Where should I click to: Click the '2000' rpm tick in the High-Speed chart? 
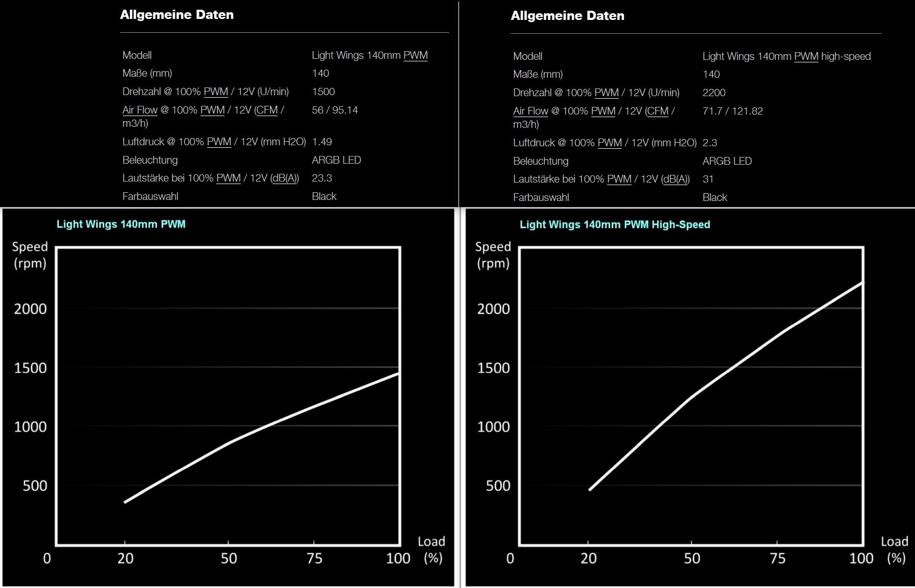click(x=494, y=309)
